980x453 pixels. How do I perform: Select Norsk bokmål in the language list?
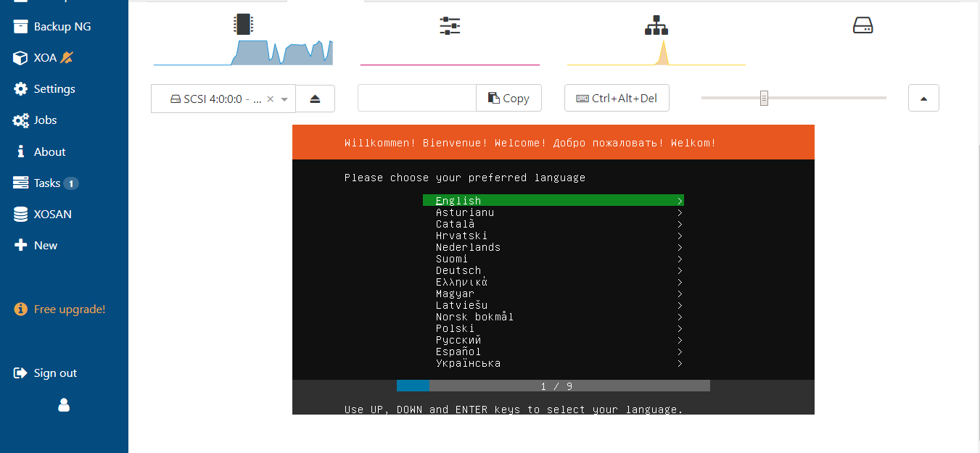tap(553, 317)
